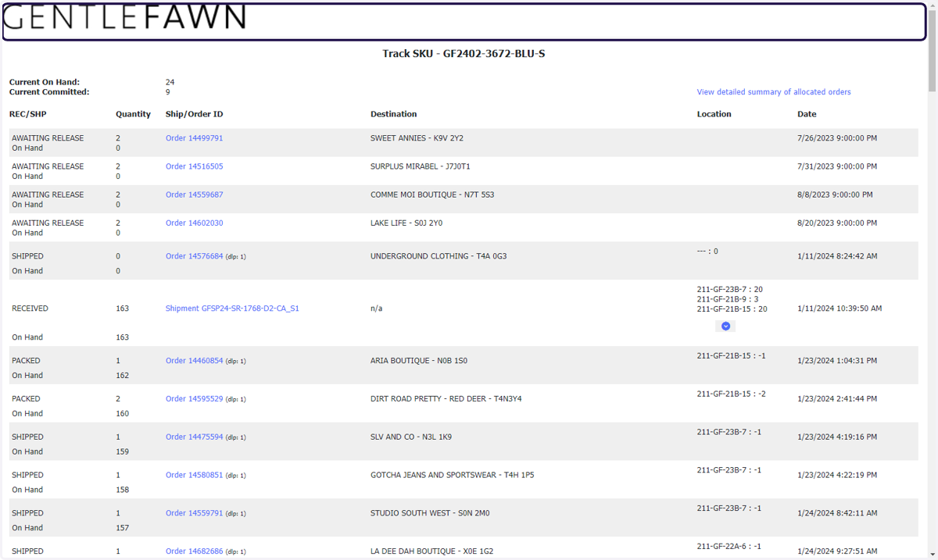Click the Location column header
Screen dimensions: 938x560
tap(714, 114)
